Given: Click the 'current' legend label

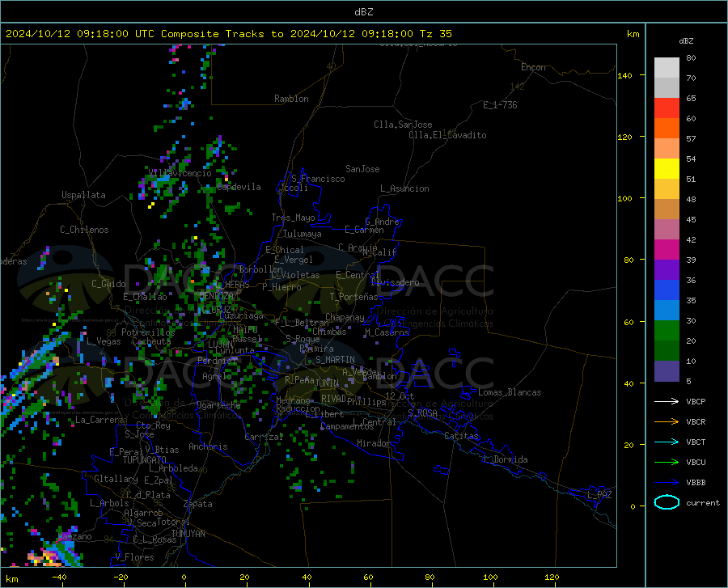Looking at the screenshot, I should (703, 502).
